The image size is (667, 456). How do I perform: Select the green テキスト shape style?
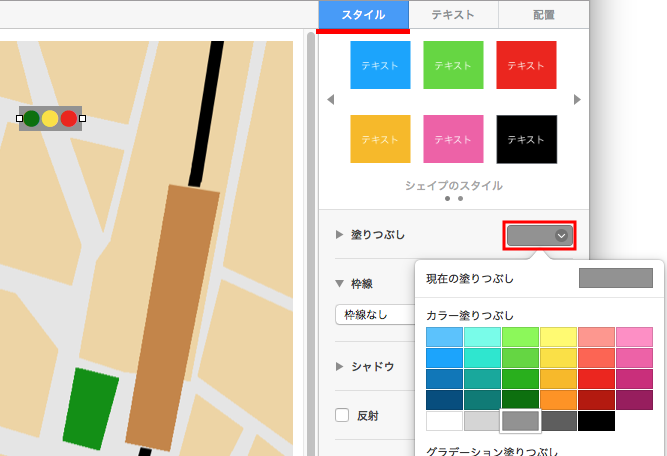pyautogui.click(x=453, y=65)
